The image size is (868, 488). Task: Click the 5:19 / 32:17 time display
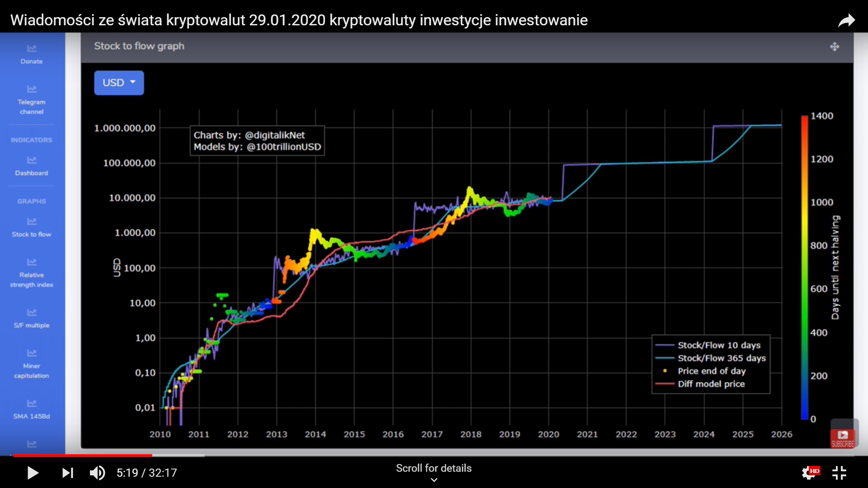(x=146, y=473)
